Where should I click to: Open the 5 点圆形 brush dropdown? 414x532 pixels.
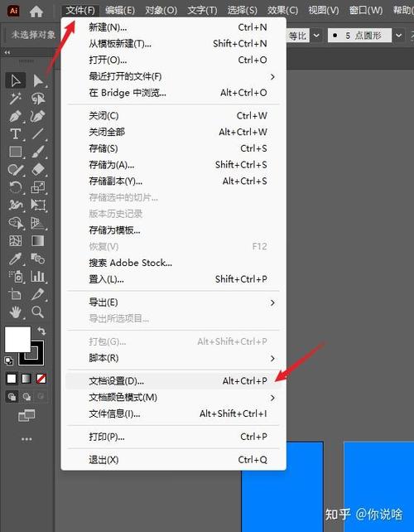tap(399, 36)
